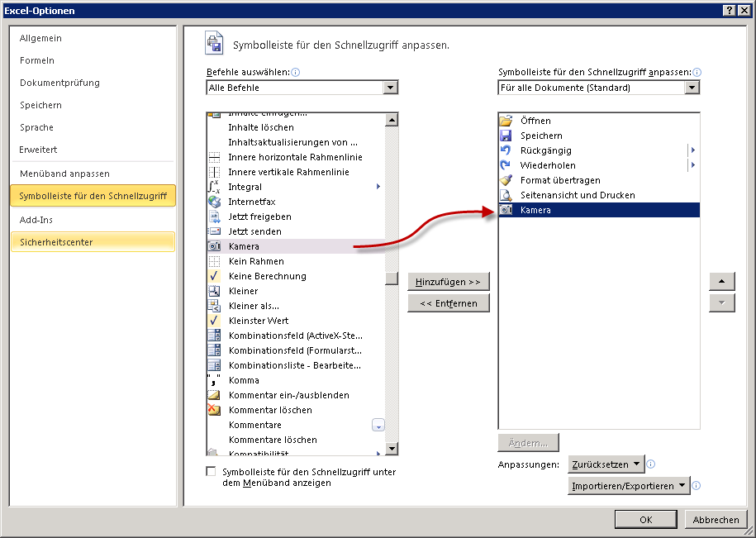
Task: Open the Add-Ins options category
Action: tap(36, 220)
